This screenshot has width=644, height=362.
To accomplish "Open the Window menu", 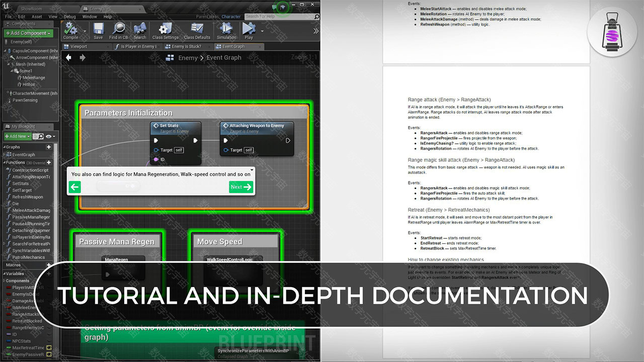I will click(x=90, y=17).
